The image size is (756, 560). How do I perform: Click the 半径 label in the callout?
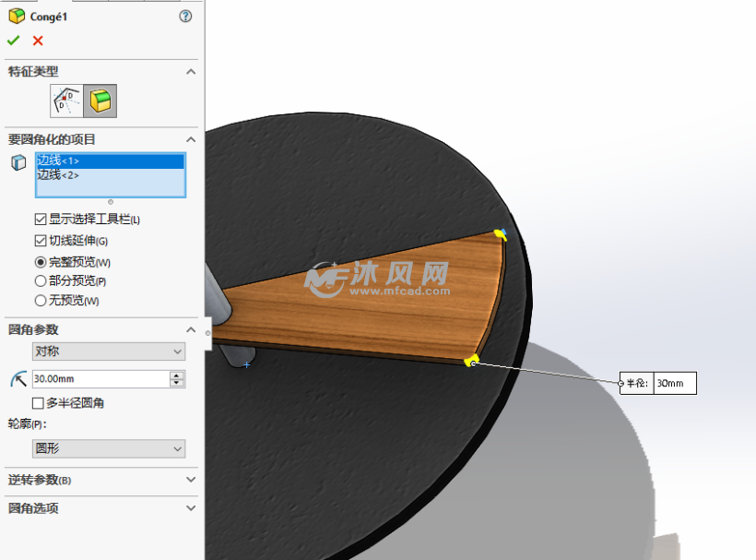[637, 384]
